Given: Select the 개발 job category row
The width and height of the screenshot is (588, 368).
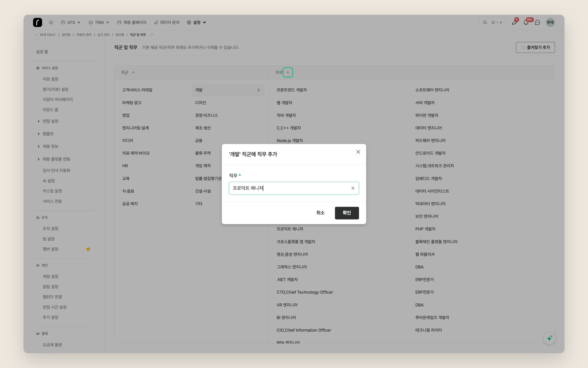Looking at the screenshot, I should pos(228,90).
